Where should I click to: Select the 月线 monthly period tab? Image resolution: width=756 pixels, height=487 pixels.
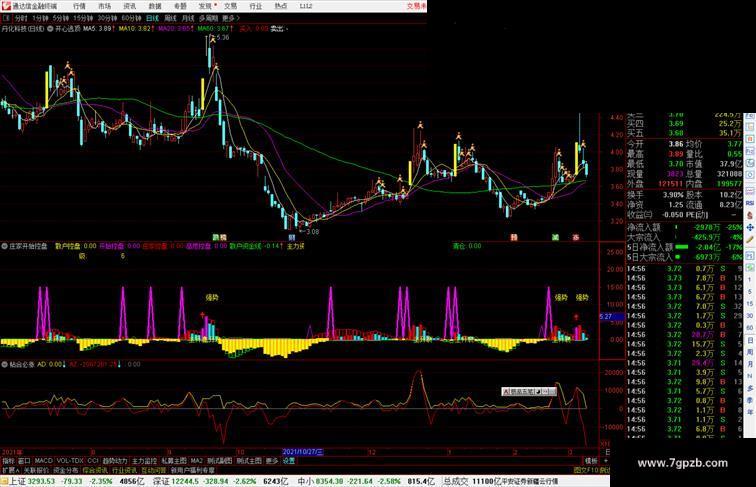coord(188,18)
